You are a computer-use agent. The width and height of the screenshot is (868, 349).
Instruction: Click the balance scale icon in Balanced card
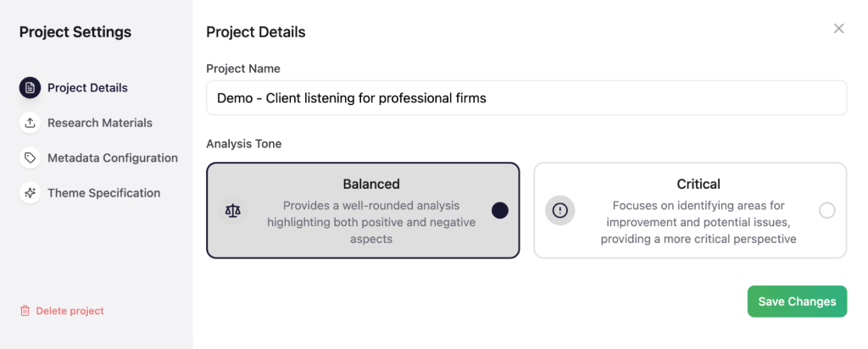[234, 210]
